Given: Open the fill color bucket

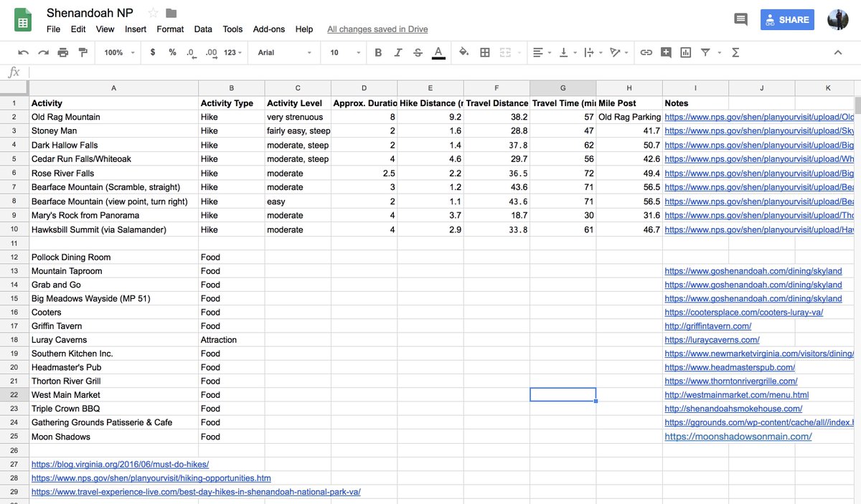Looking at the screenshot, I should (464, 52).
